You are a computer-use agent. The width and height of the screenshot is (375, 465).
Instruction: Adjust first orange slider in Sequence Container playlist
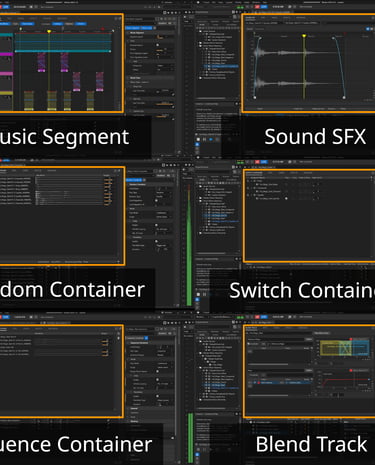tap(105, 342)
